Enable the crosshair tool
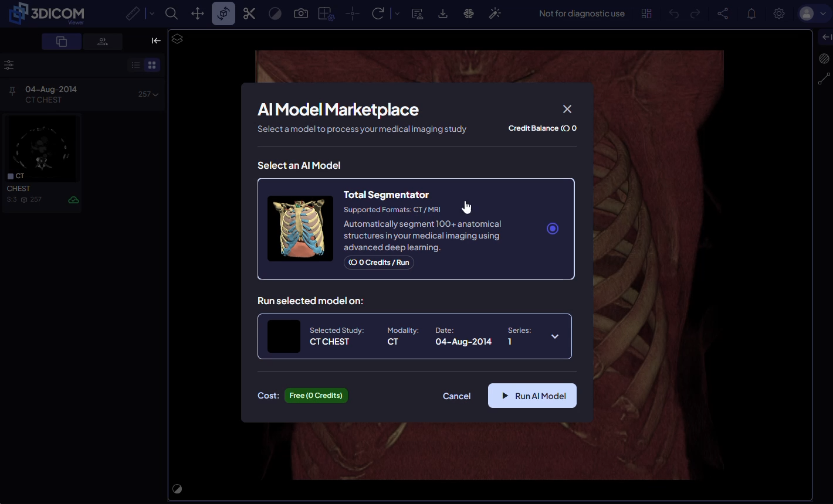The image size is (833, 504). tap(353, 13)
